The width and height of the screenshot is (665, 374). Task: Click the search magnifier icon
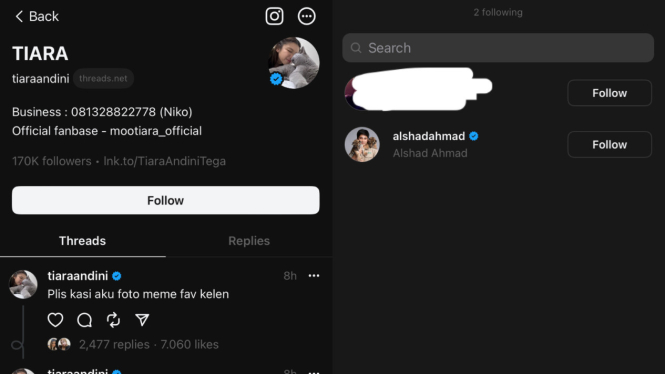coord(356,48)
